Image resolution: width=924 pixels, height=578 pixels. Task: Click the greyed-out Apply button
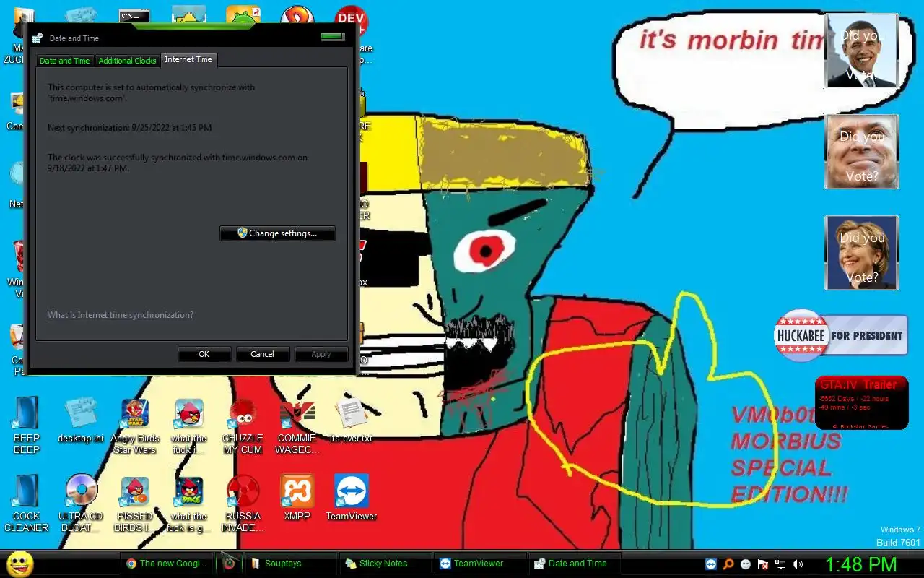point(321,354)
